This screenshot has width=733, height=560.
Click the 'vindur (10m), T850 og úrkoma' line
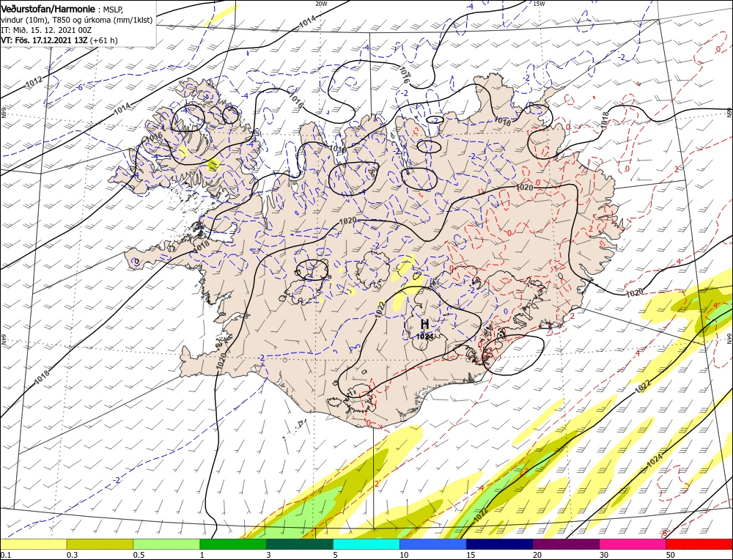[76, 20]
